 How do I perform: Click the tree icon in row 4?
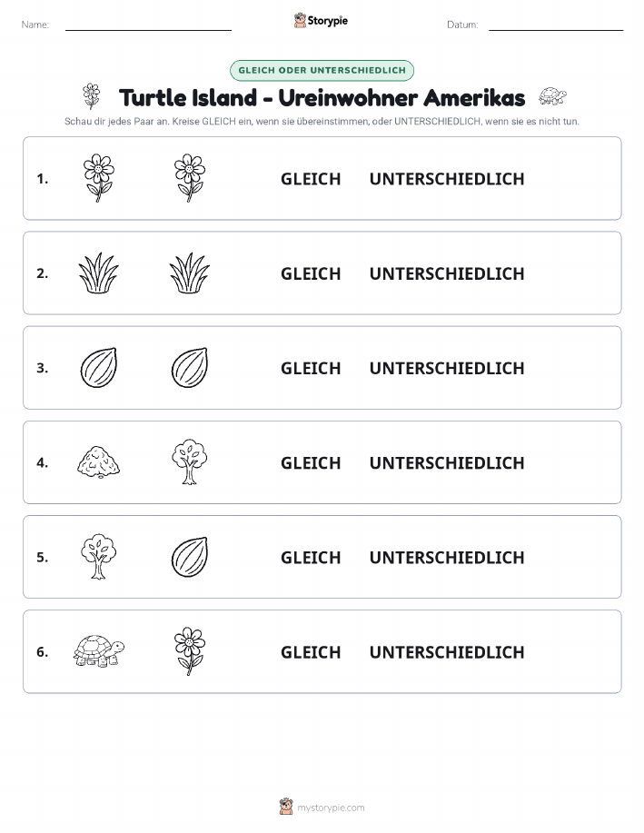point(190,461)
